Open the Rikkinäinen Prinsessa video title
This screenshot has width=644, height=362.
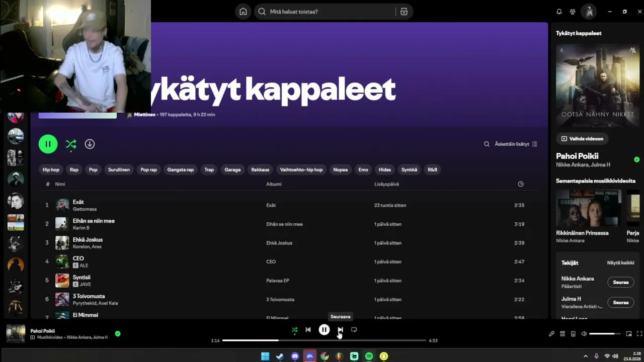click(582, 233)
